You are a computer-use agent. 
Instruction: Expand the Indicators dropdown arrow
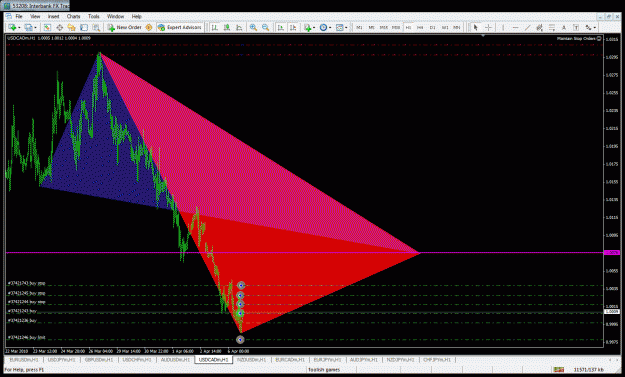pyautogui.click(x=314, y=27)
